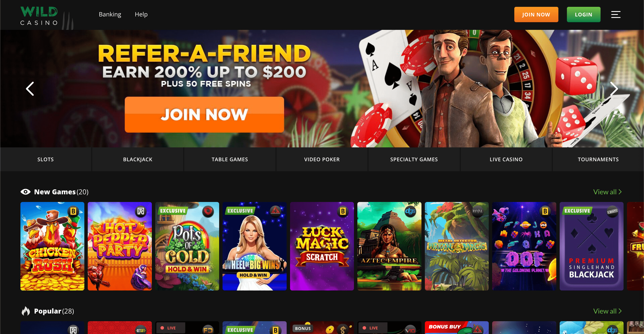Open the hamburger menu icon
Screen dimensions: 644x334
(x=616, y=15)
